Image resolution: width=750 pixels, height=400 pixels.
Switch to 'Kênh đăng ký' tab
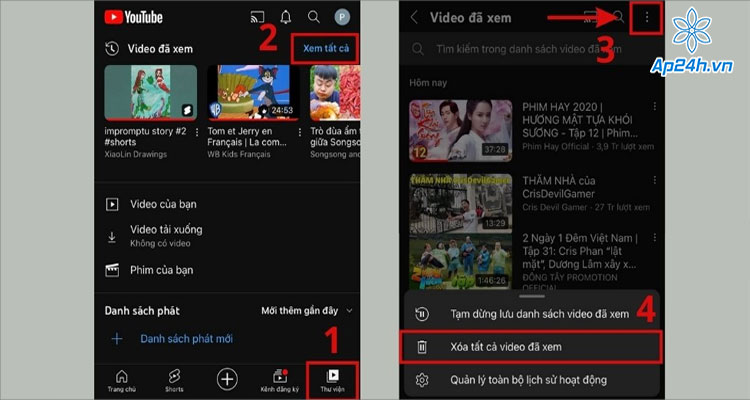(280, 381)
